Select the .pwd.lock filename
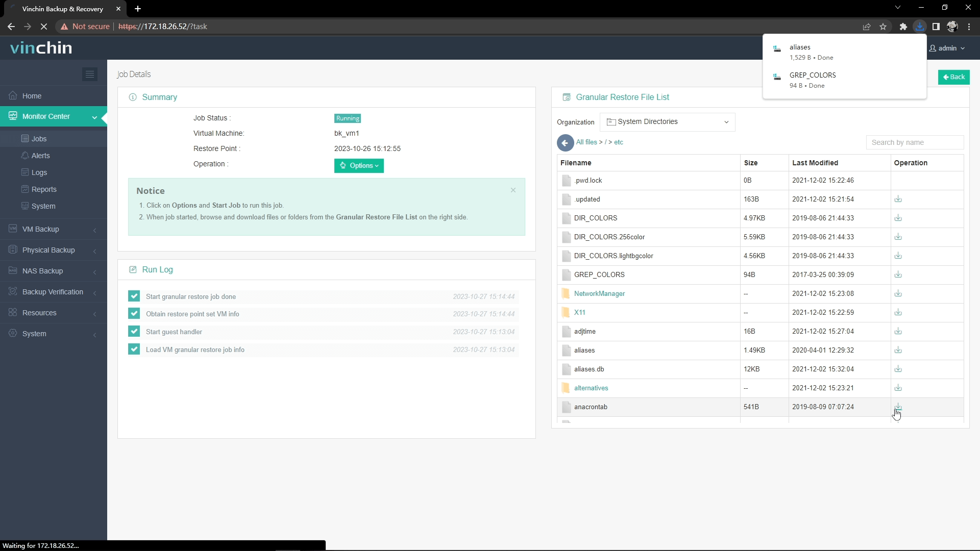This screenshot has height=551, width=980. 588,180
